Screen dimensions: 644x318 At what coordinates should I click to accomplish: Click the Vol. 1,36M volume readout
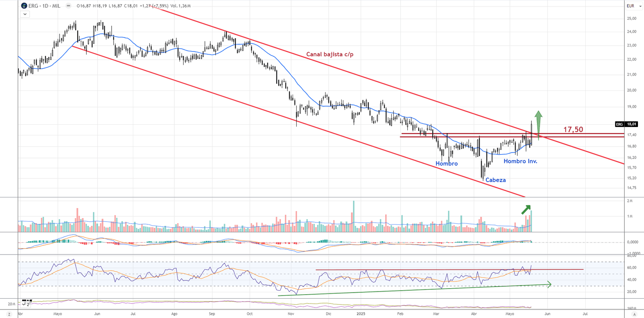[x=180, y=6]
